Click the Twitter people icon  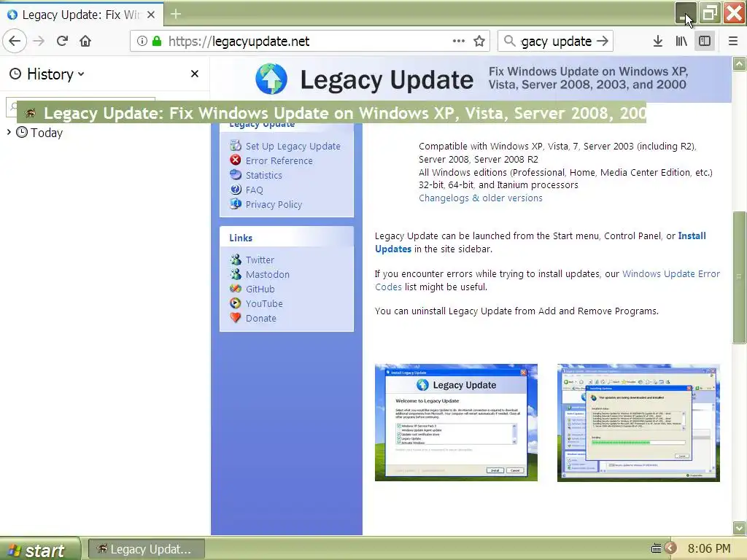[x=236, y=260]
